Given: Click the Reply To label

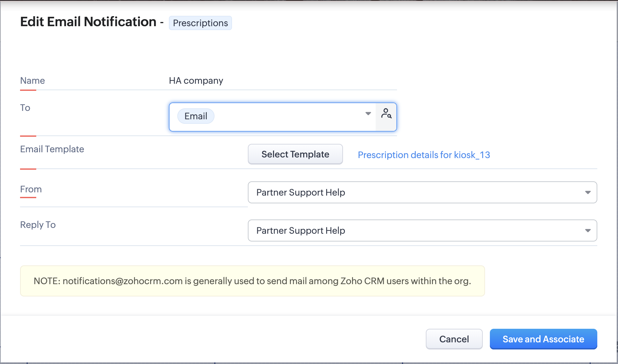Looking at the screenshot, I should pyautogui.click(x=38, y=225).
